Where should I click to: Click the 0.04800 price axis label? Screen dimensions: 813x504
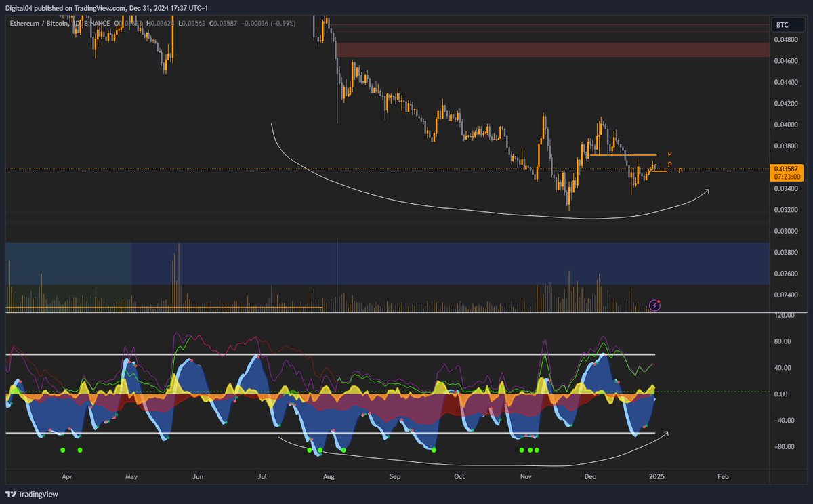pos(787,40)
